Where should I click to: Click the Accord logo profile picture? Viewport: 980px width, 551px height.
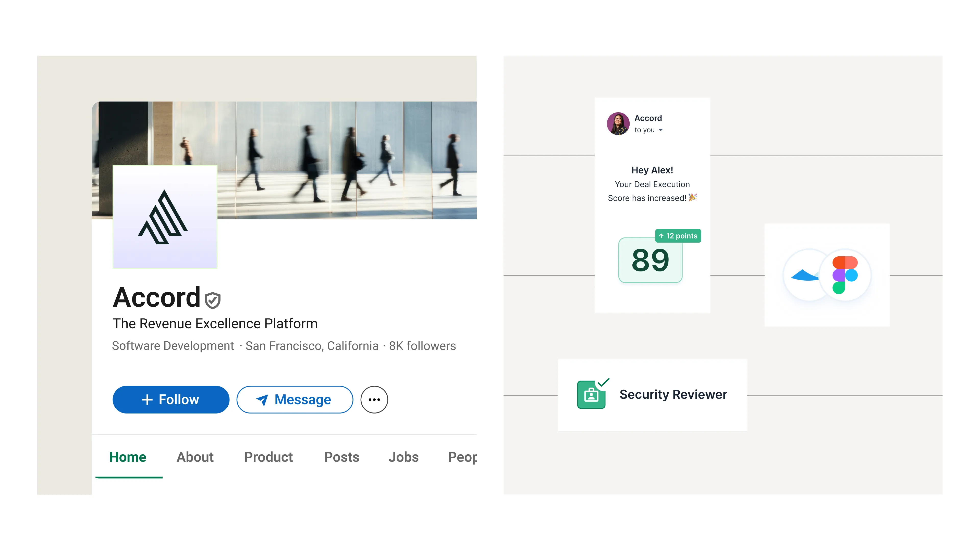pos(165,217)
